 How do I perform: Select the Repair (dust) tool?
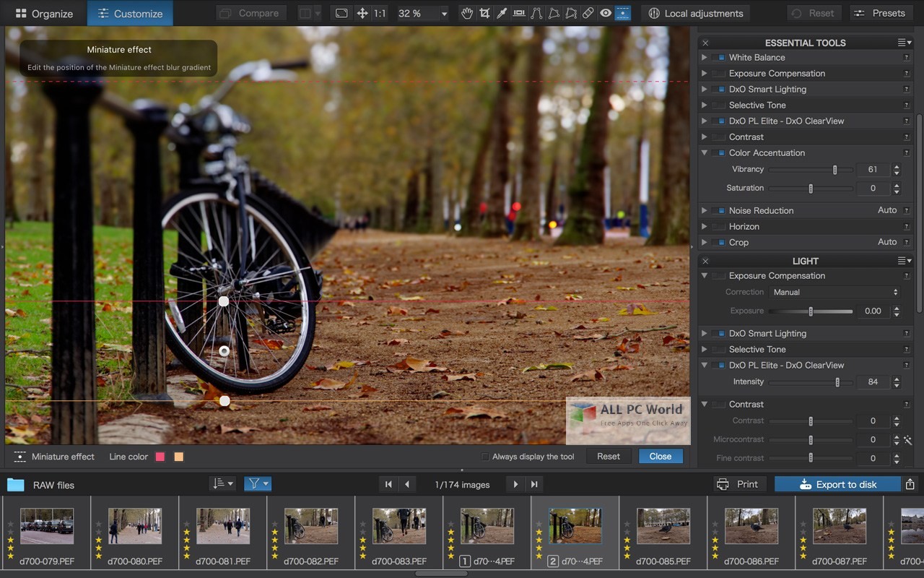(x=588, y=13)
